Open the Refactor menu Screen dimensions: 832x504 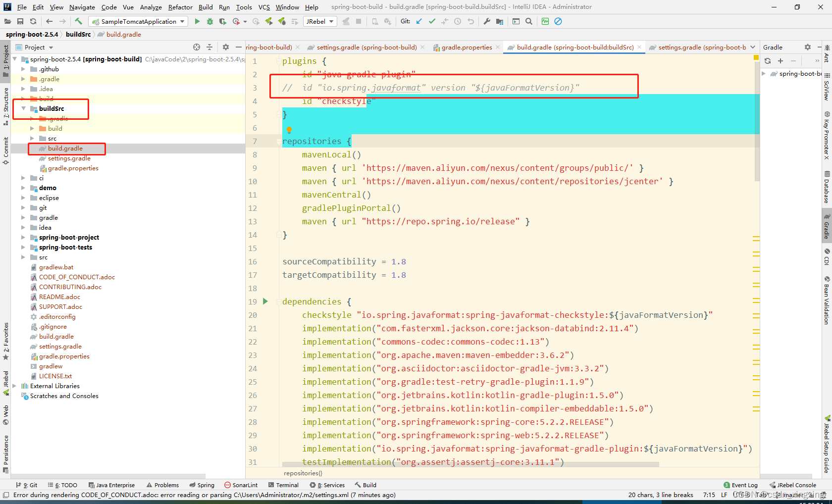tap(180, 7)
